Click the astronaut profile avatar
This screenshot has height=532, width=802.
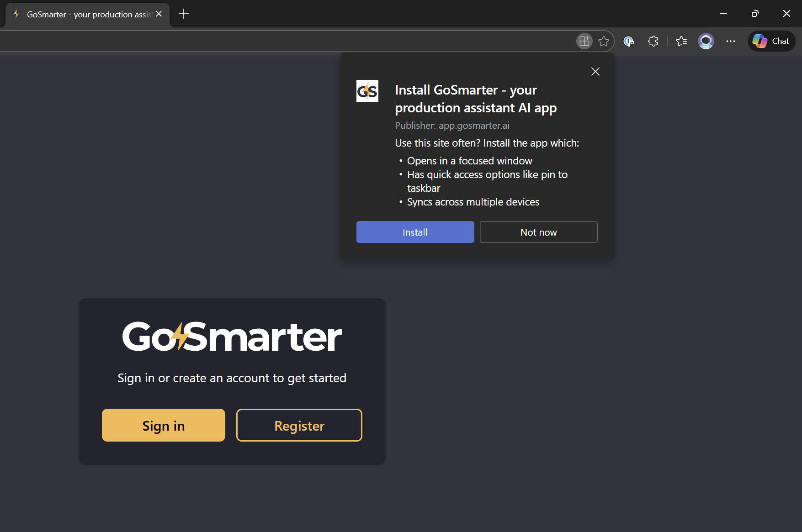click(706, 41)
